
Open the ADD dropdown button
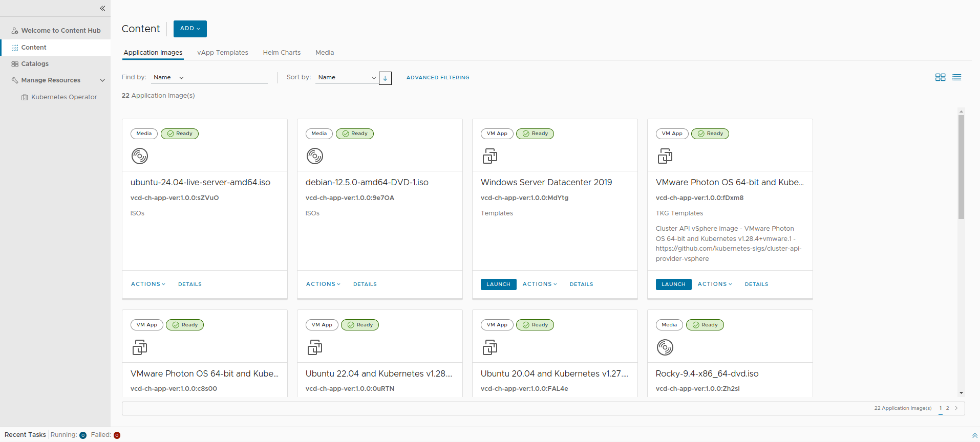(x=190, y=29)
